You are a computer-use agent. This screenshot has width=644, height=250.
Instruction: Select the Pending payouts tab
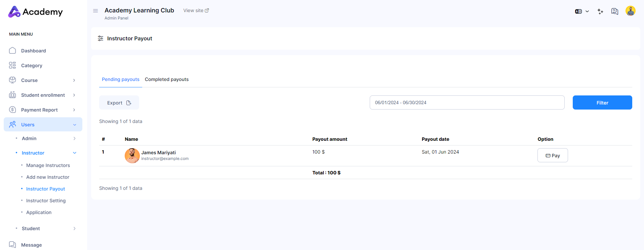(120, 79)
